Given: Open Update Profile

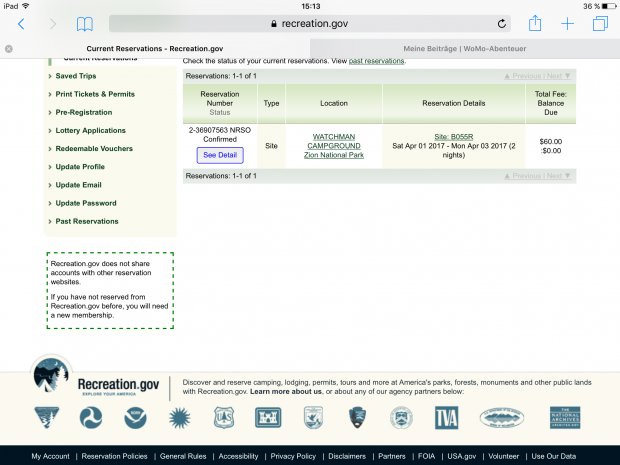Looking at the screenshot, I should pos(80,167).
